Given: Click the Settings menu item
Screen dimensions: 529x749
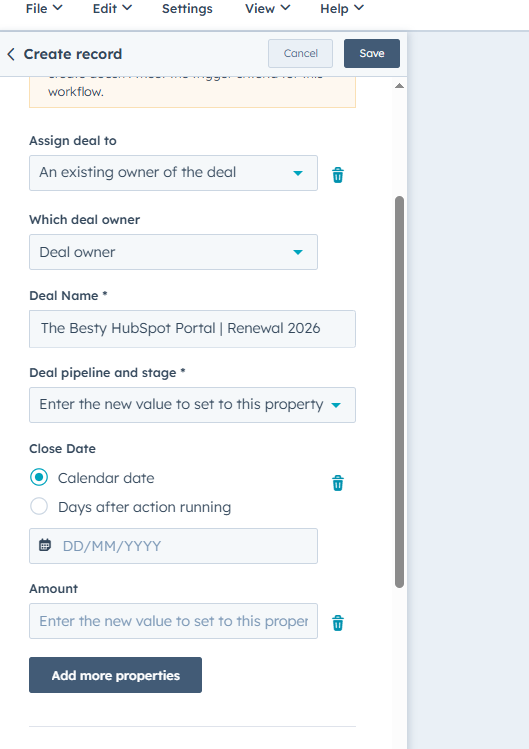Looking at the screenshot, I should pyautogui.click(x=187, y=9).
